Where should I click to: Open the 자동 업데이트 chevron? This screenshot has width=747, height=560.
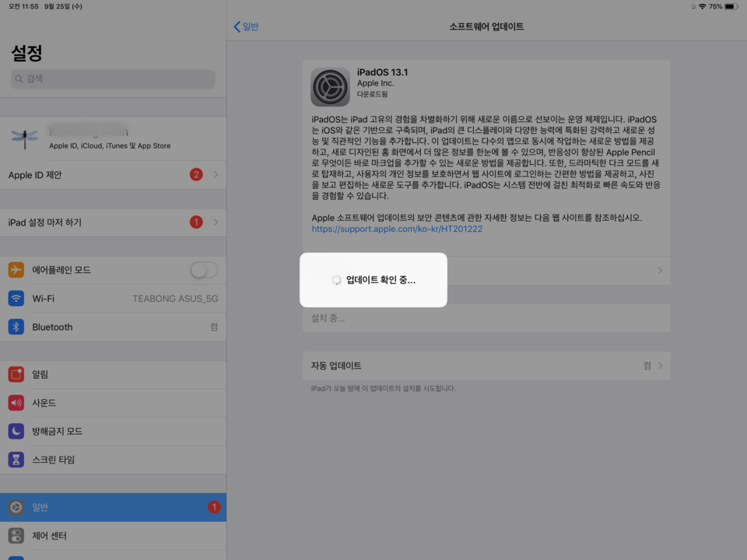[661, 366]
